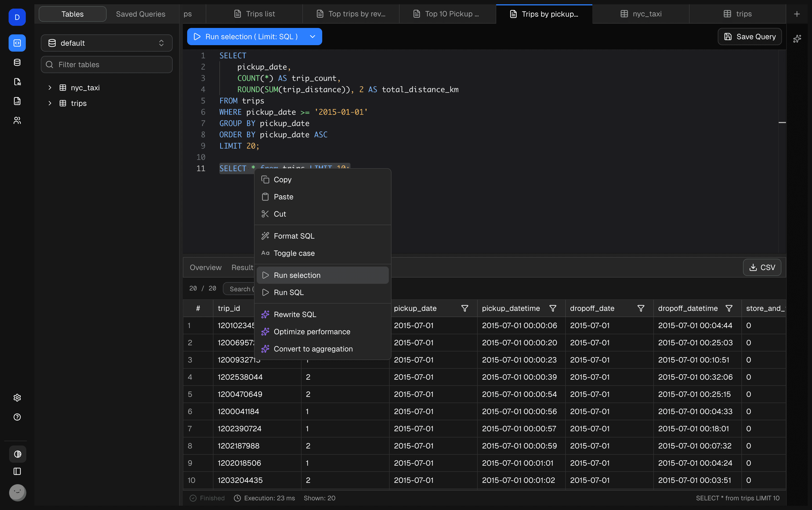812x510 pixels.
Task: Click the Finished status indicator
Action: point(207,498)
